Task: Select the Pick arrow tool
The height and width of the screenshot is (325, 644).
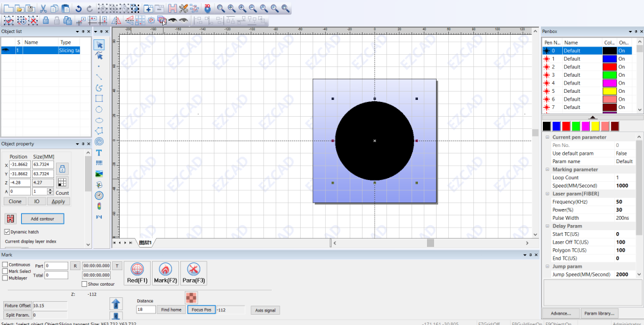Action: pyautogui.click(x=99, y=44)
